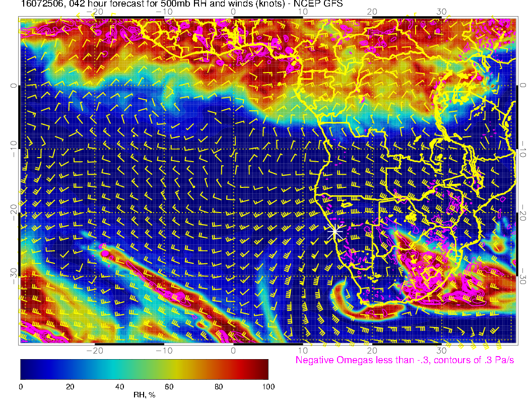The image size is (532, 411).
Task: Click the left axis latitude label "-20"
Action: pos(13,212)
